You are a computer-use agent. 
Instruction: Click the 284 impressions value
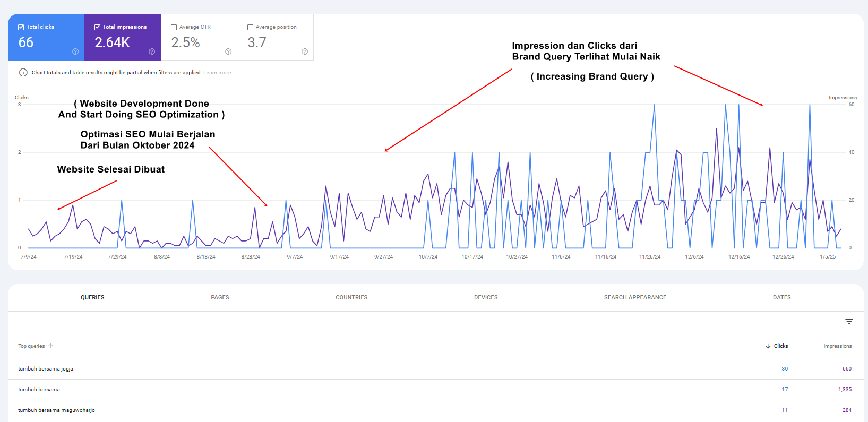coord(847,410)
